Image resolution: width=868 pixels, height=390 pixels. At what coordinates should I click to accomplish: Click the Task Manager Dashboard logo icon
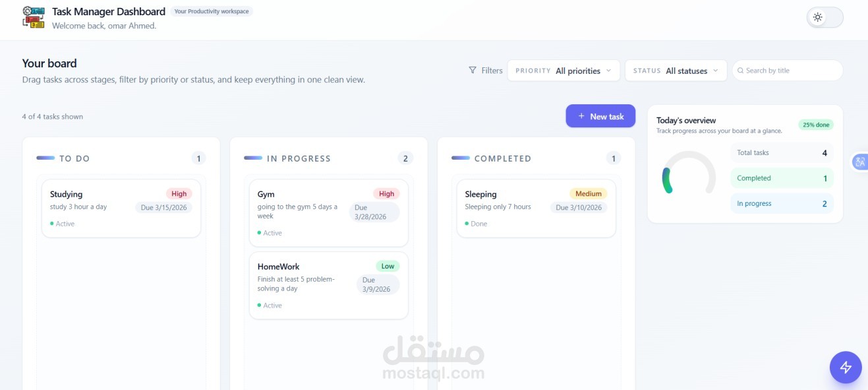34,17
